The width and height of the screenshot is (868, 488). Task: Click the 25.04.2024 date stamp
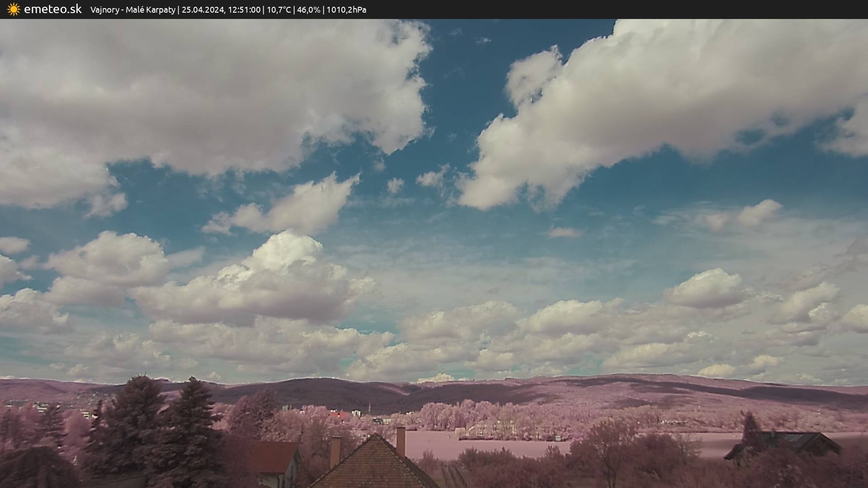pyautogui.click(x=203, y=9)
